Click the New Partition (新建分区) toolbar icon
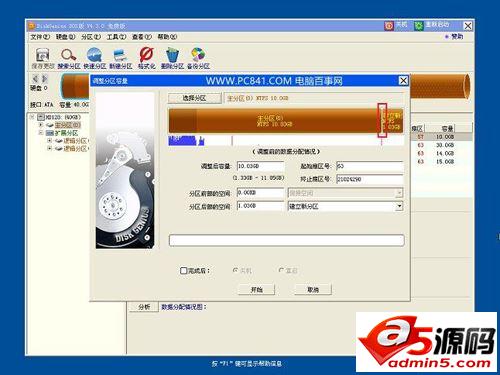The width and height of the screenshot is (500, 375). click(120, 55)
